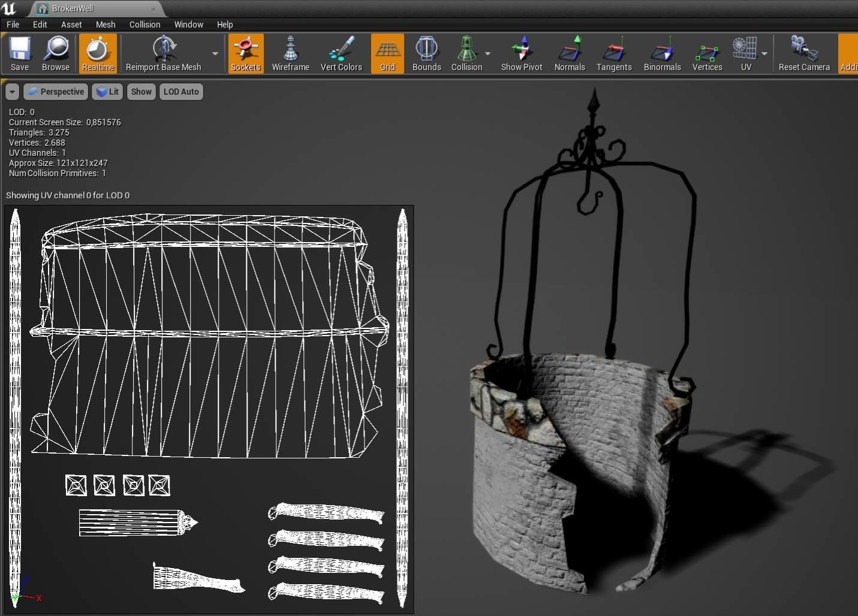Image resolution: width=858 pixels, height=616 pixels.
Task: Toggle Tangents visualization
Action: 614,53
